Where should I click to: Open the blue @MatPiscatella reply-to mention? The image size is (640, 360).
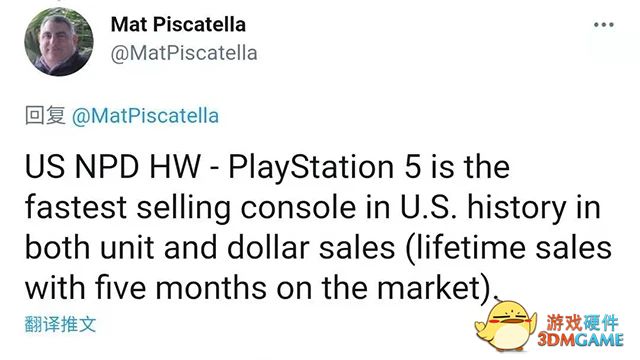(x=145, y=116)
